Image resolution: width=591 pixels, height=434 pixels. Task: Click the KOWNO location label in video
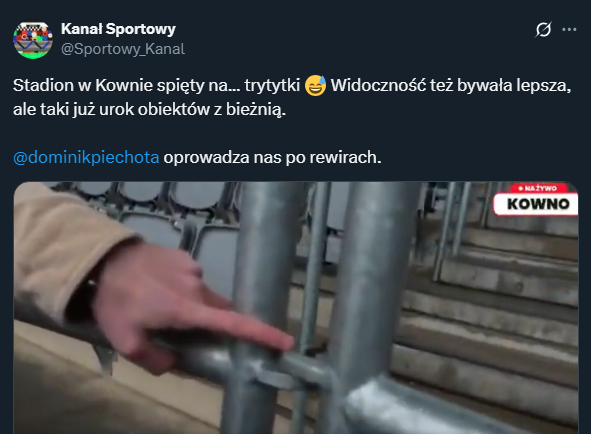[x=537, y=204]
